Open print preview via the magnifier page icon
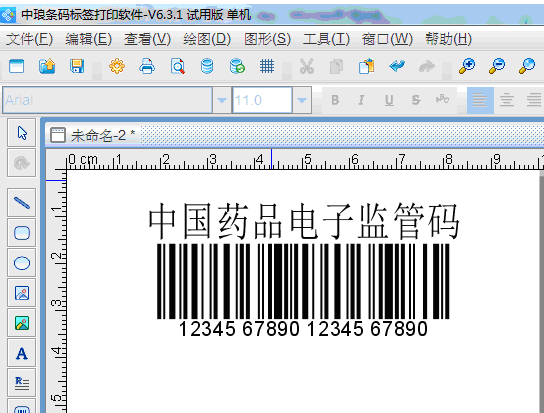544x413 pixels. point(178,66)
